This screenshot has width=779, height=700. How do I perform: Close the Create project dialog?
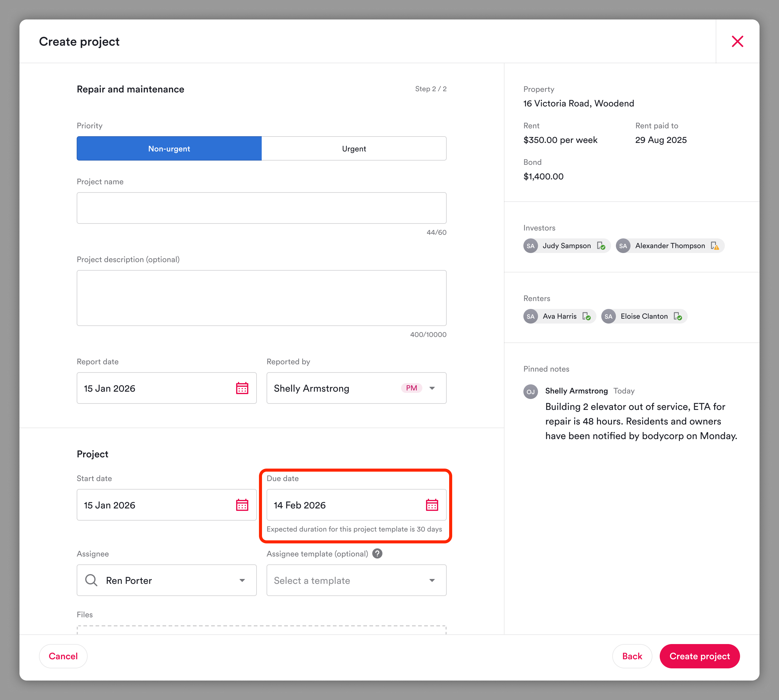[737, 41]
